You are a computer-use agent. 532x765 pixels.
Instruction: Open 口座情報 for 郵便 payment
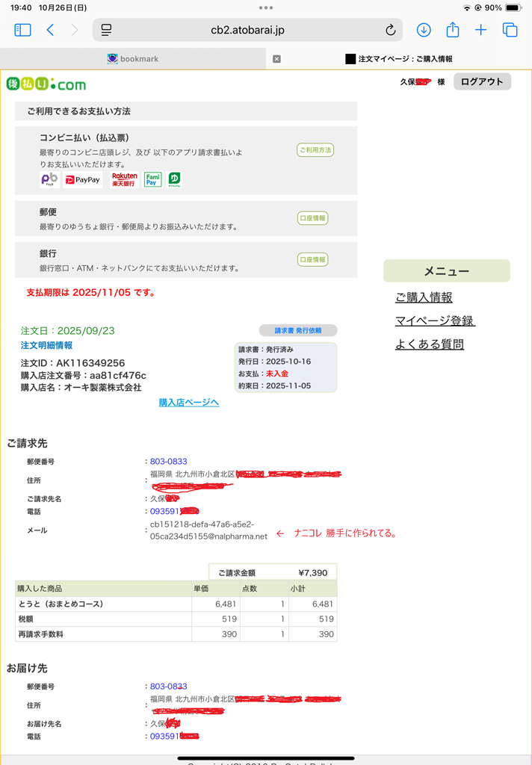(313, 218)
